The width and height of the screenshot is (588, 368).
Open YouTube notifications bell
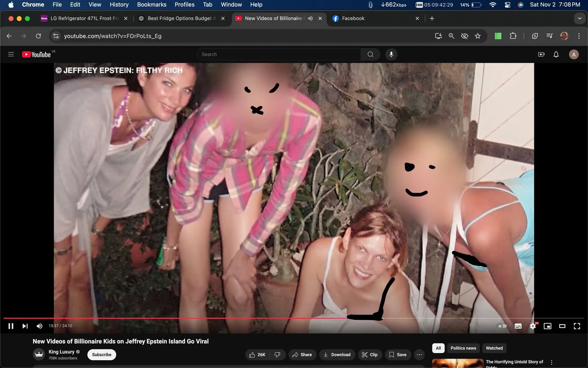(x=555, y=54)
